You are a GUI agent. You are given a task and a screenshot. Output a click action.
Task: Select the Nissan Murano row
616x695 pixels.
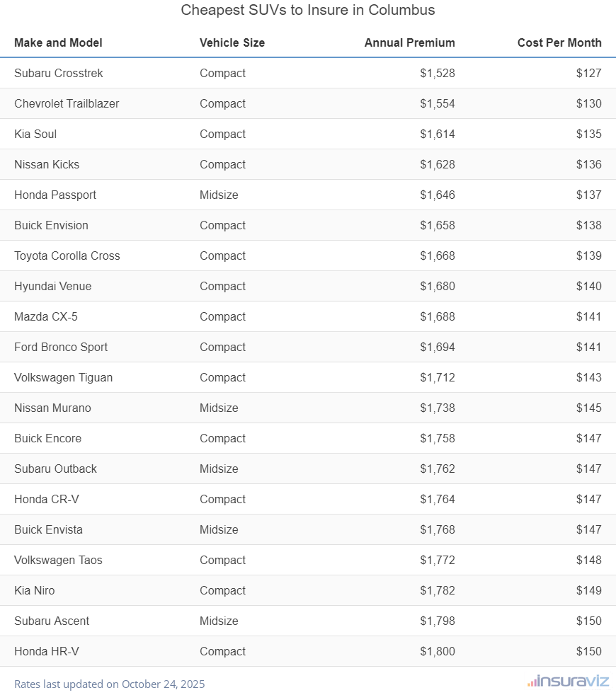52,408
